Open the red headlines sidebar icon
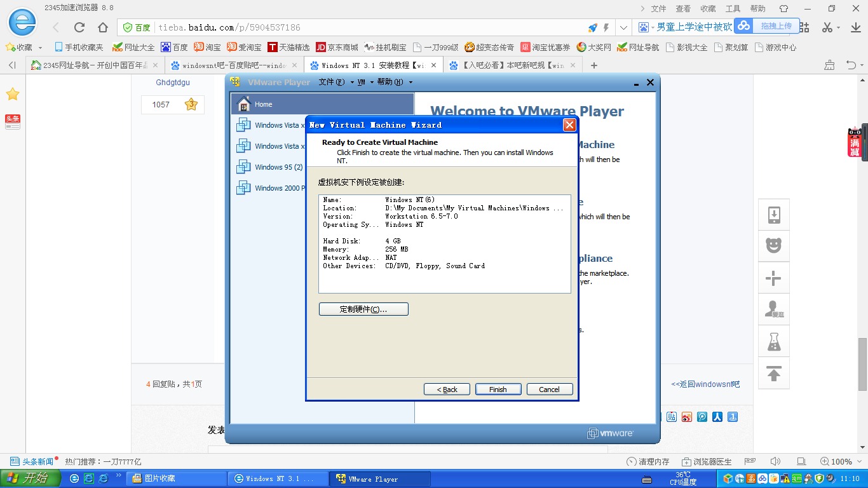Viewport: 868px width, 488px height. pyautogui.click(x=13, y=122)
